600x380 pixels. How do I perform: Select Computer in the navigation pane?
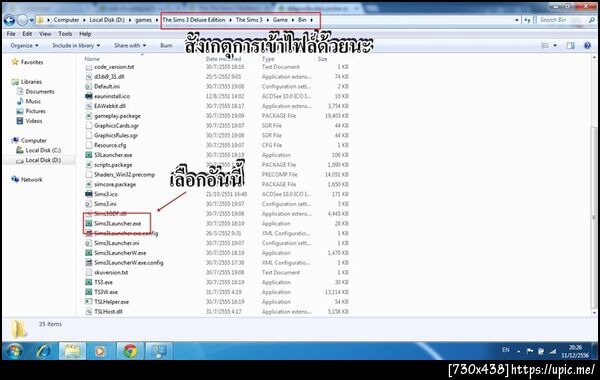[x=34, y=141]
